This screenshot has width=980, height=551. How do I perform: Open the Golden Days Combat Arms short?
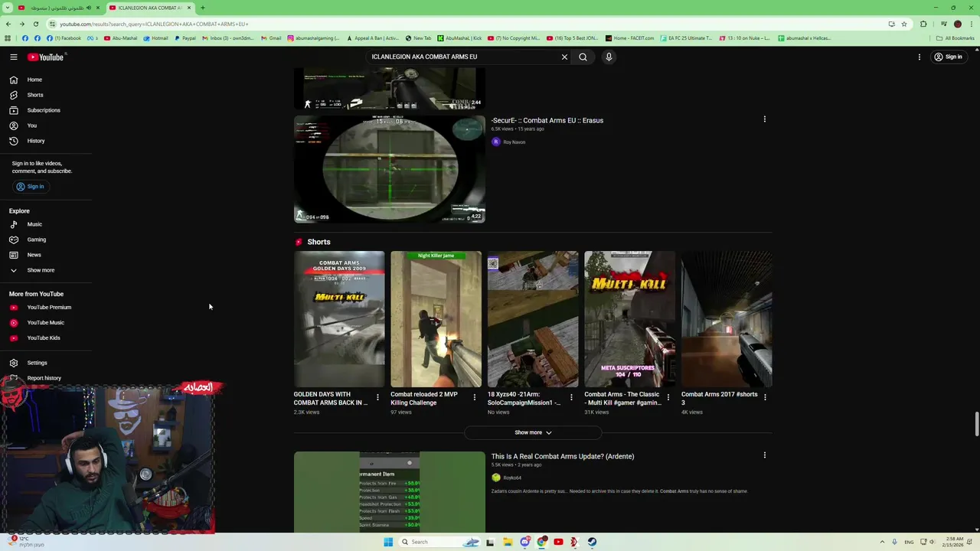click(x=339, y=319)
